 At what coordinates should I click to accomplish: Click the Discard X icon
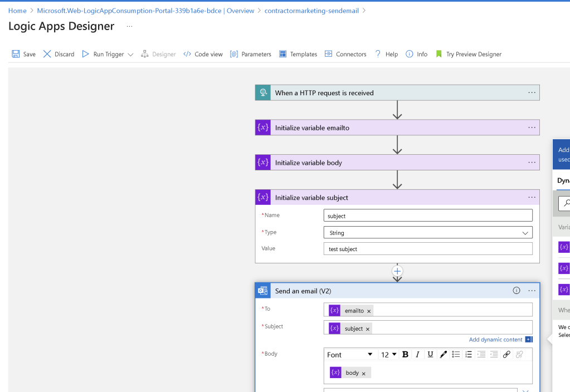(47, 54)
